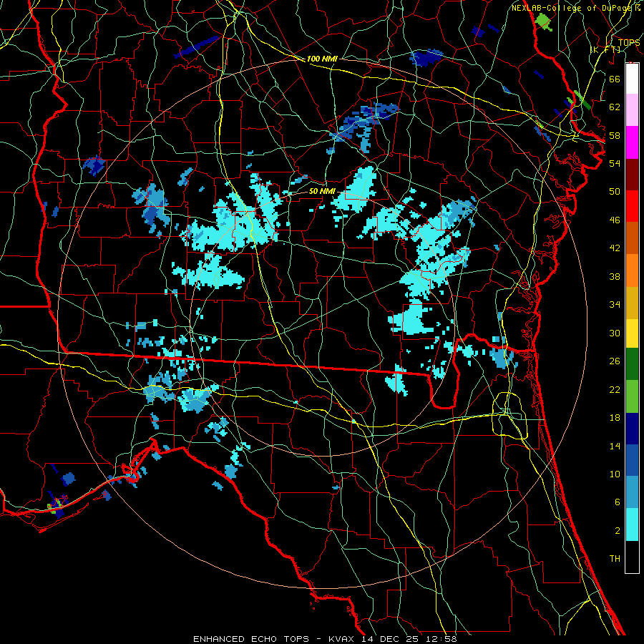Pick the magenta band in the tops legend

coord(632,142)
